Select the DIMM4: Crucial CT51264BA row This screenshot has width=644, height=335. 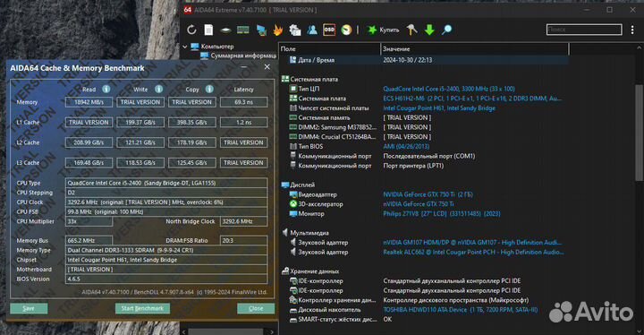coord(424,137)
